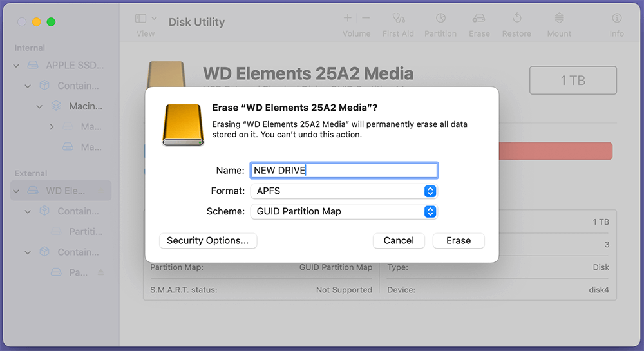This screenshot has height=351, width=644.
Task: Click the add volume plus icon
Action: (348, 18)
